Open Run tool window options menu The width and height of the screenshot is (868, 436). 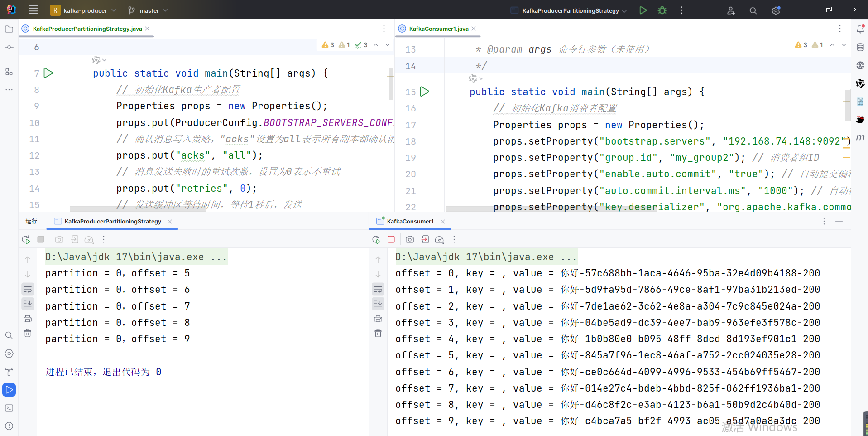(x=824, y=221)
